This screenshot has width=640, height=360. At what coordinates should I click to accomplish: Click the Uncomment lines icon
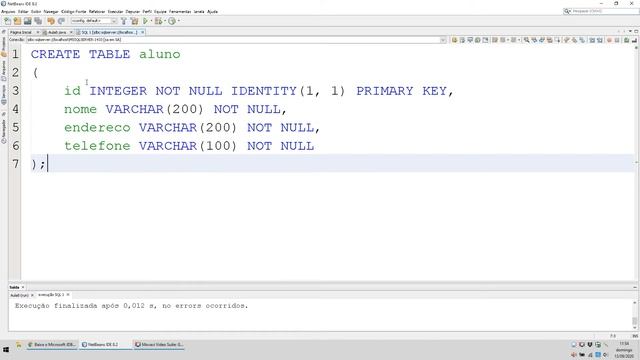(634, 40)
